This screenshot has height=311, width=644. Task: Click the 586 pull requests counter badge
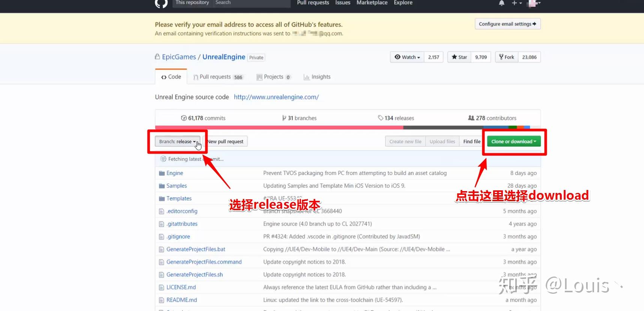coord(238,77)
